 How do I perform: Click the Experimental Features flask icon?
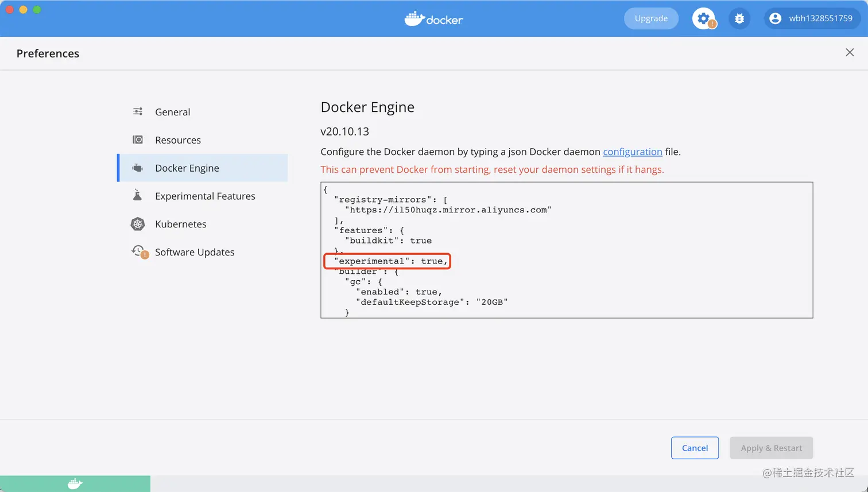tap(138, 196)
